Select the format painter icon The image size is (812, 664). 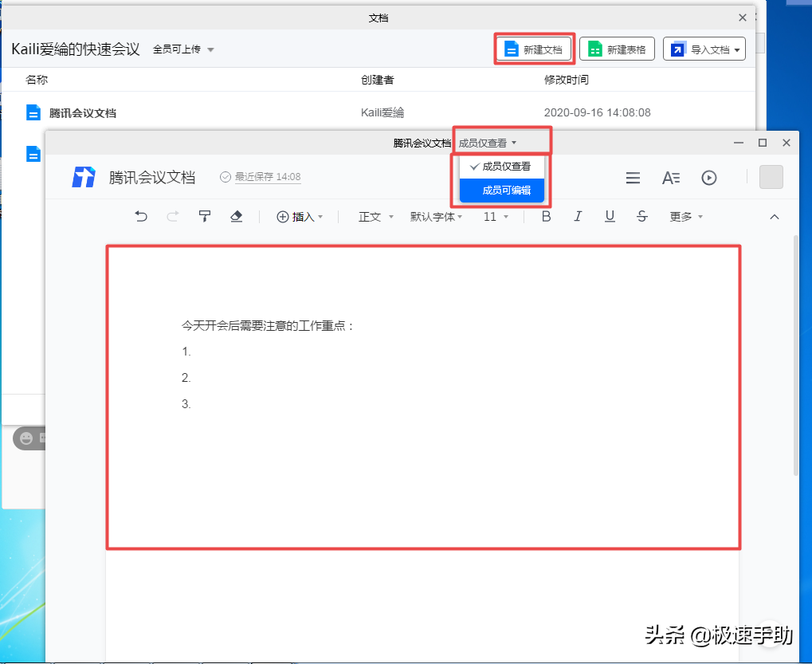(205, 217)
